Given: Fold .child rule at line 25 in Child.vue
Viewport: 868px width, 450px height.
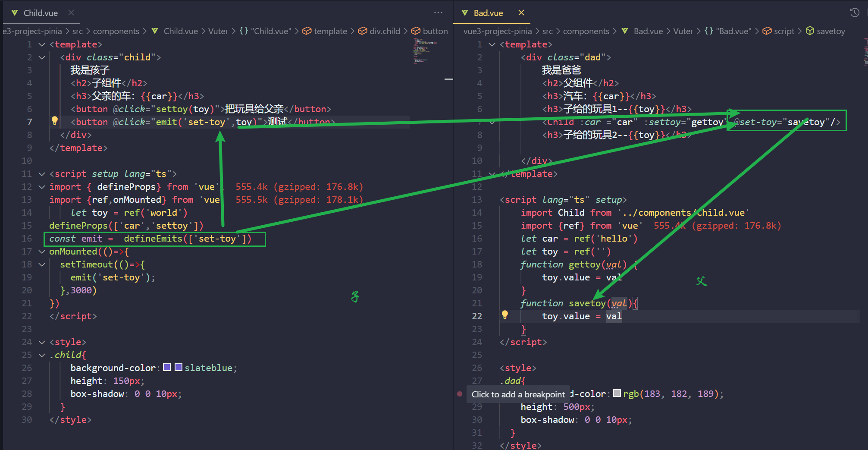Looking at the screenshot, I should coord(42,355).
